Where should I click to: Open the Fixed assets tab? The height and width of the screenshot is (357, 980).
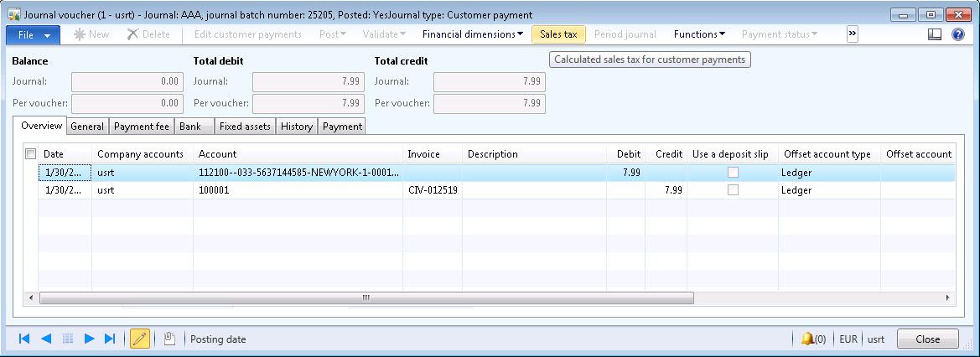tap(245, 127)
